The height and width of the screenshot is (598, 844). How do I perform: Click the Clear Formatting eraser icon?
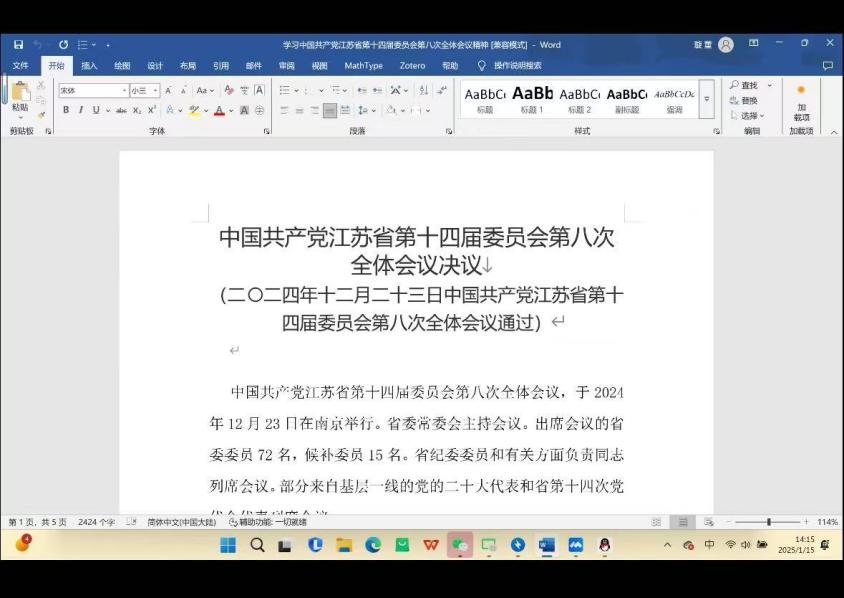tap(229, 90)
